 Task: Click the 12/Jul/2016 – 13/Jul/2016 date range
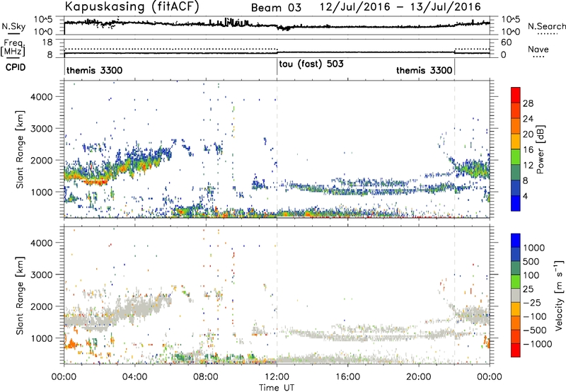pyautogui.click(x=400, y=7)
